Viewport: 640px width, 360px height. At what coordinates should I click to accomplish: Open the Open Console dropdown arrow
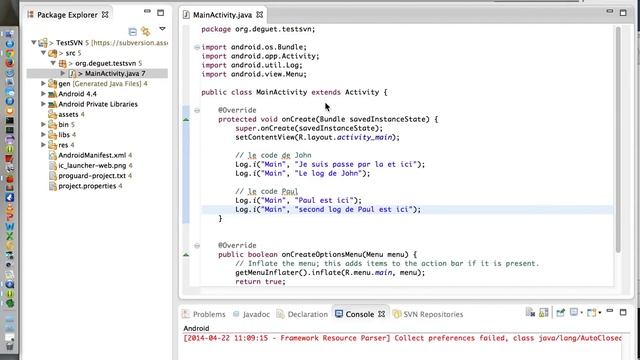tap(600, 313)
